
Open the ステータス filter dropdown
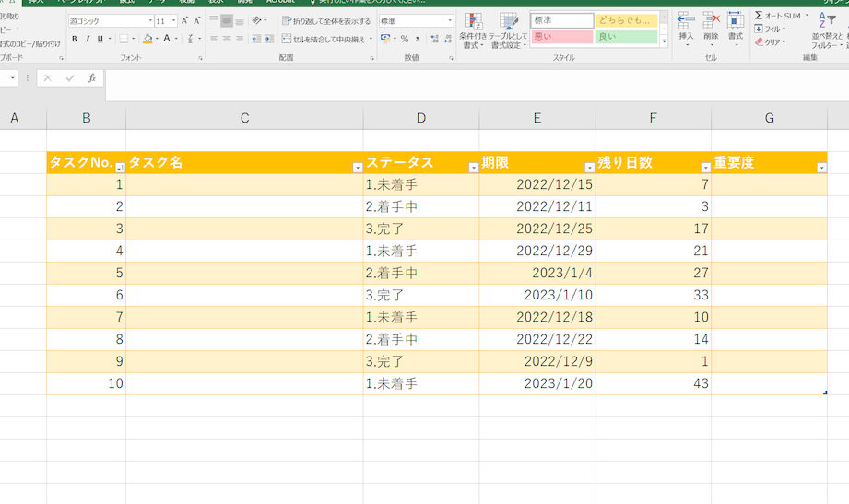(473, 168)
